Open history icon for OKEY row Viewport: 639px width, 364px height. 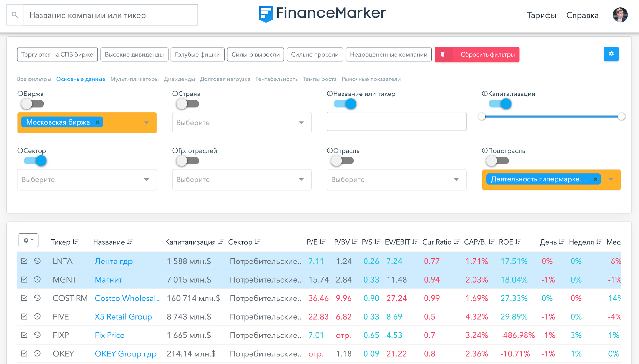[x=37, y=353]
